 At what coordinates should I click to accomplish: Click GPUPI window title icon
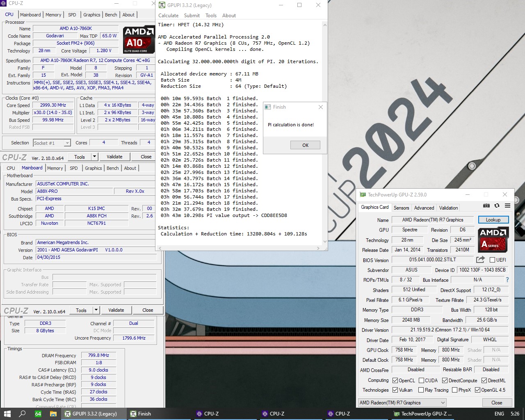(162, 5)
